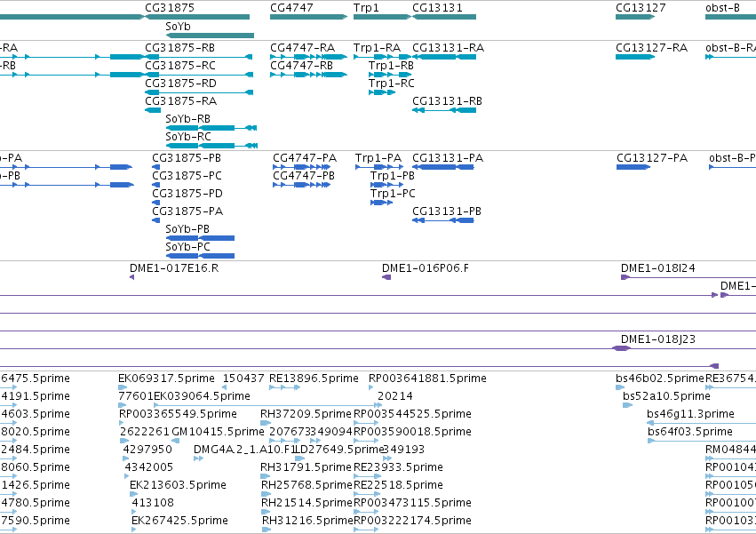Click EST EK069317.5prime
The image size is (756, 534).
[x=123, y=387]
